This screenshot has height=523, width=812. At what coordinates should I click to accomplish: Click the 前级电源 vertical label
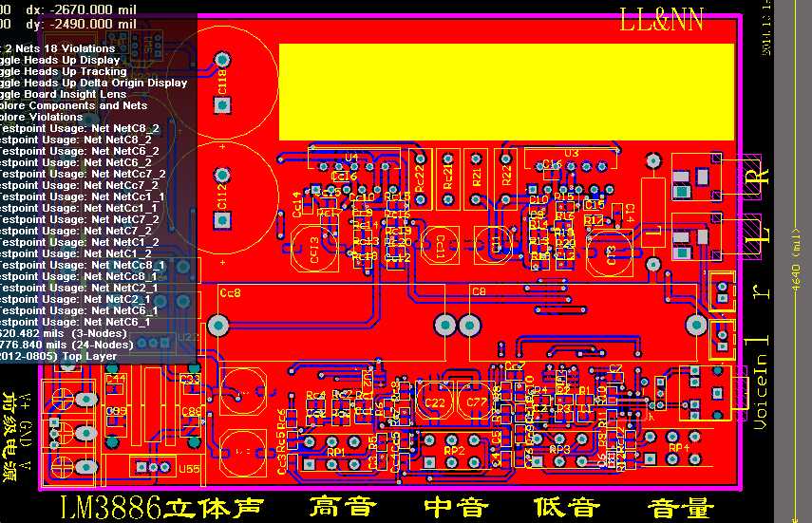(x=9, y=436)
